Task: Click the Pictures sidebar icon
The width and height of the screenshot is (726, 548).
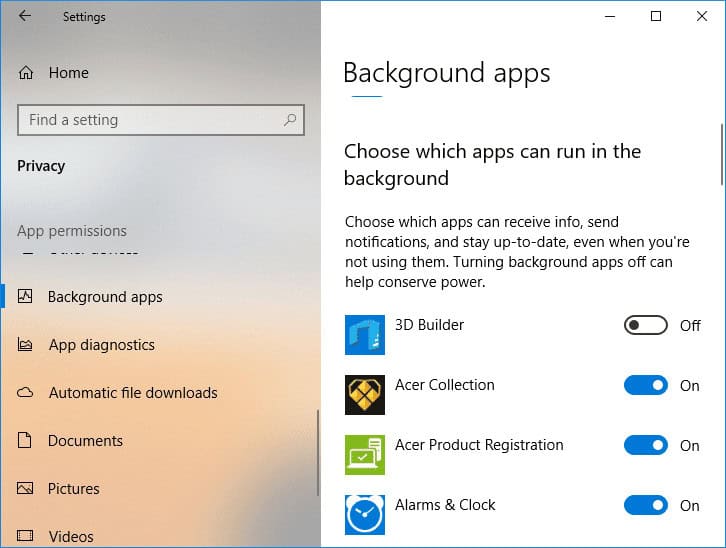Action: tap(25, 488)
